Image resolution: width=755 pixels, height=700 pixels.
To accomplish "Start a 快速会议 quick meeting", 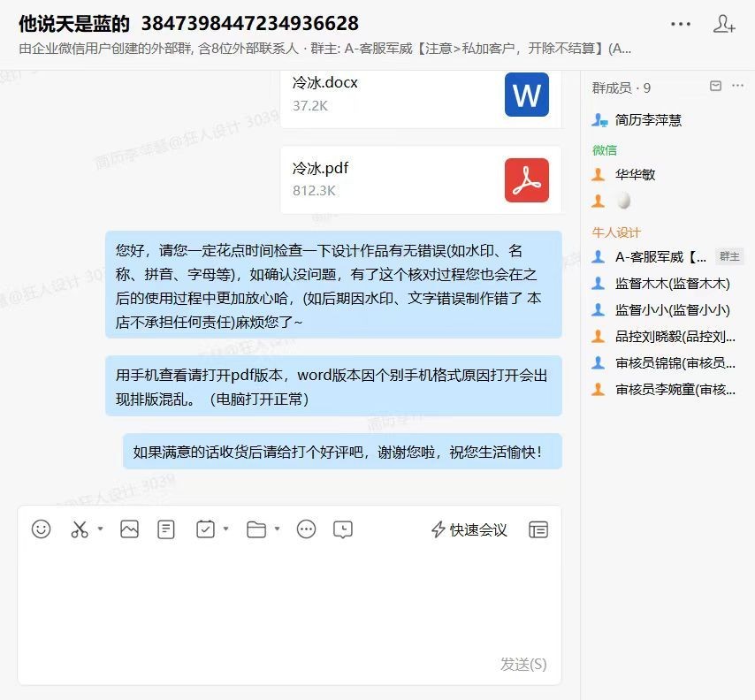I will (467, 529).
